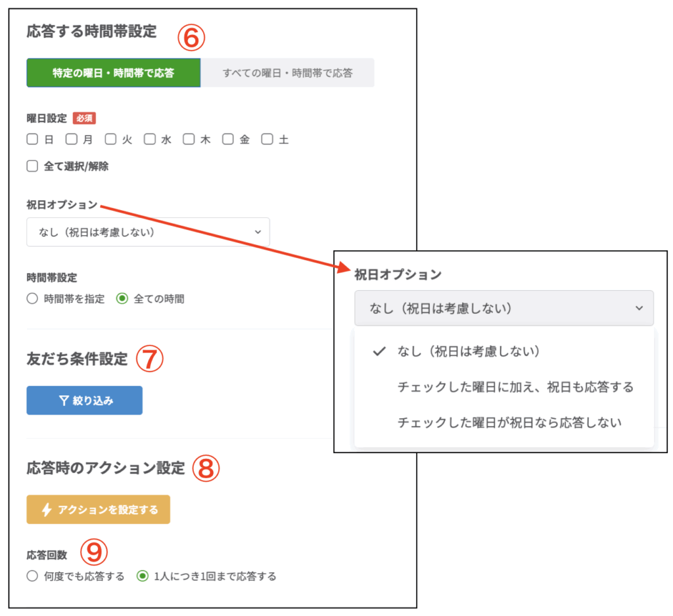This screenshot has height=616, width=673.
Task: Open the 祝日オプション dropdown in the form
Action: 148,232
